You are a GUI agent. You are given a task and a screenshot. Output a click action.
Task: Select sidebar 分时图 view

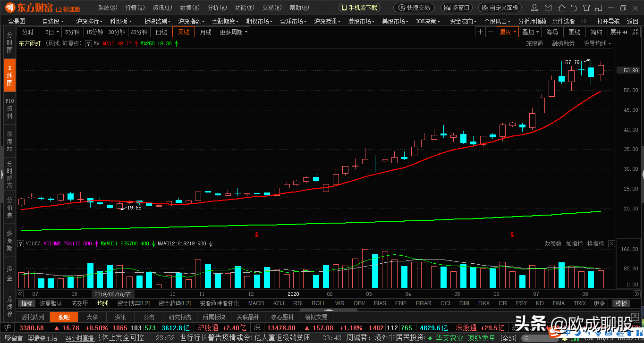point(9,42)
